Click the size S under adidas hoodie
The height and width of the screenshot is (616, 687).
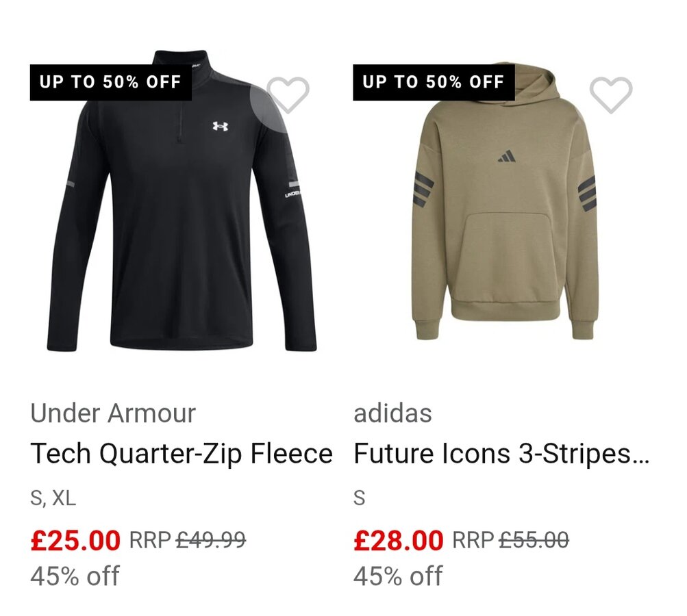click(360, 498)
